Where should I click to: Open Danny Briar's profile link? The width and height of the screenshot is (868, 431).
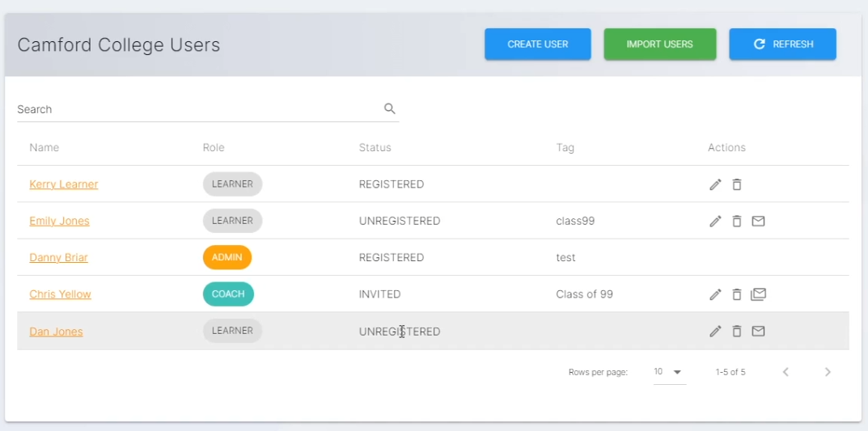pos(58,257)
